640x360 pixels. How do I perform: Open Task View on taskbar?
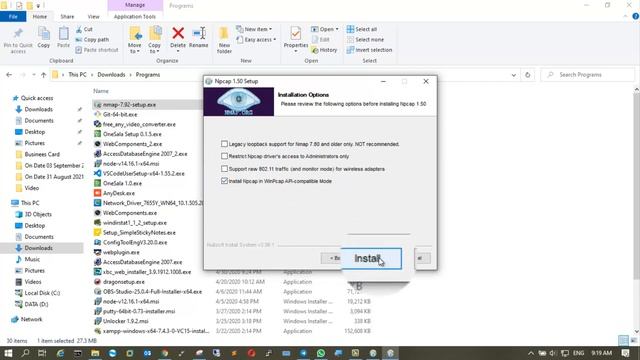pos(42,353)
